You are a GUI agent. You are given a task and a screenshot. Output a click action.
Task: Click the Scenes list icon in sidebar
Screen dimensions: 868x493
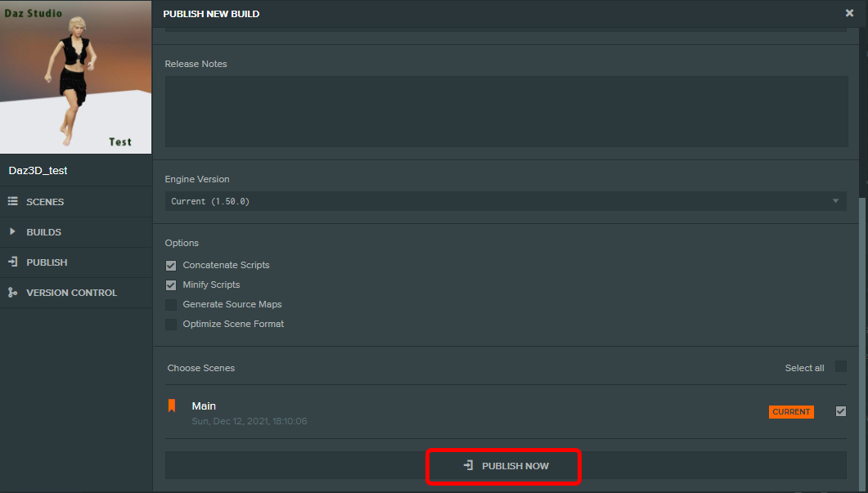(x=13, y=201)
